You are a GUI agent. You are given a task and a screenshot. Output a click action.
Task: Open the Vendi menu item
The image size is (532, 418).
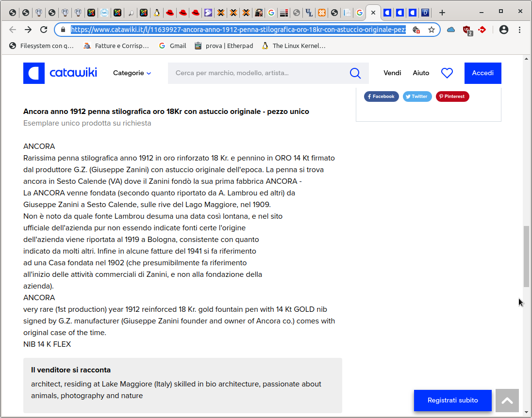392,73
